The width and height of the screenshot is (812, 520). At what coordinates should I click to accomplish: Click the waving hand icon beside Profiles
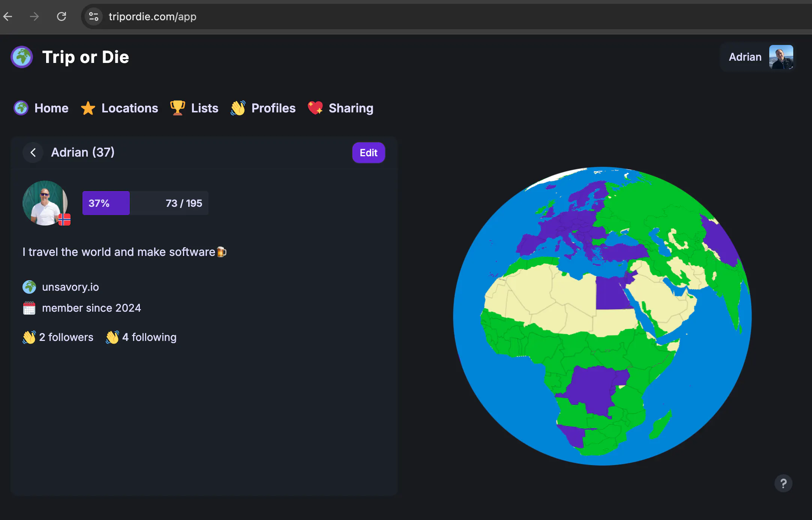(x=238, y=108)
